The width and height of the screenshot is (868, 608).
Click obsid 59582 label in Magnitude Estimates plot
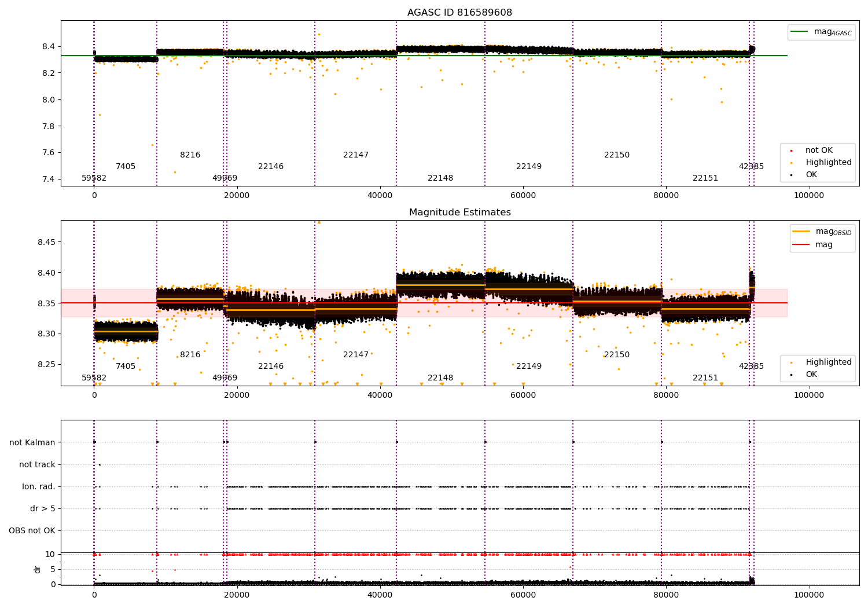94,378
